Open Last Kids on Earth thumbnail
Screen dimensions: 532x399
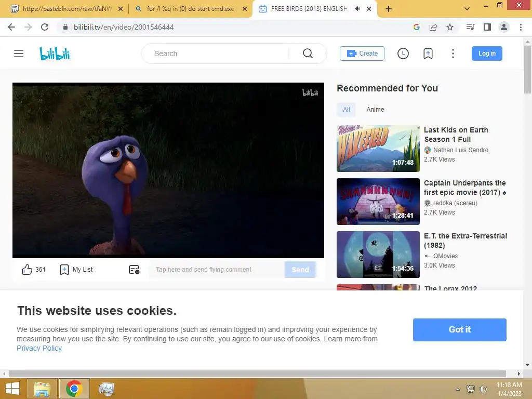click(378, 149)
